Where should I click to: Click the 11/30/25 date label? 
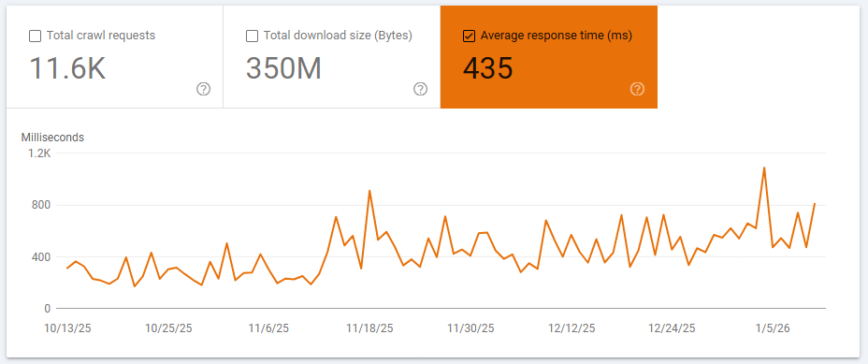[470, 328]
